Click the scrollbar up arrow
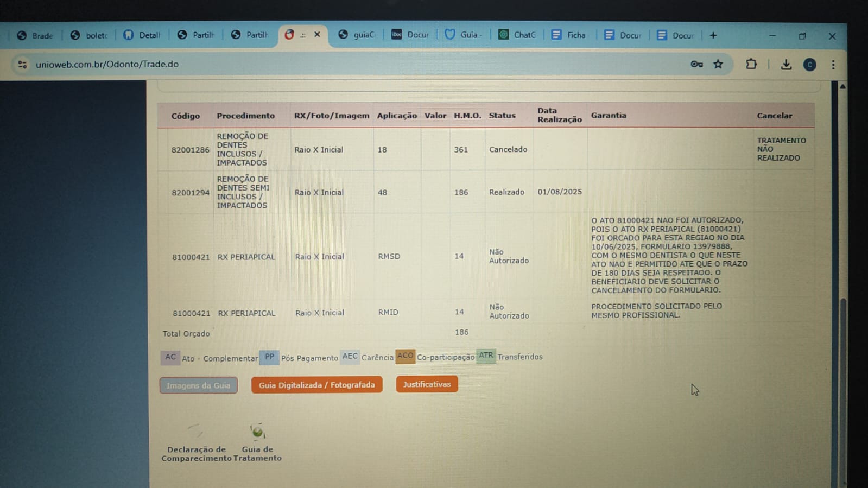This screenshot has height=488, width=868. 842,86
